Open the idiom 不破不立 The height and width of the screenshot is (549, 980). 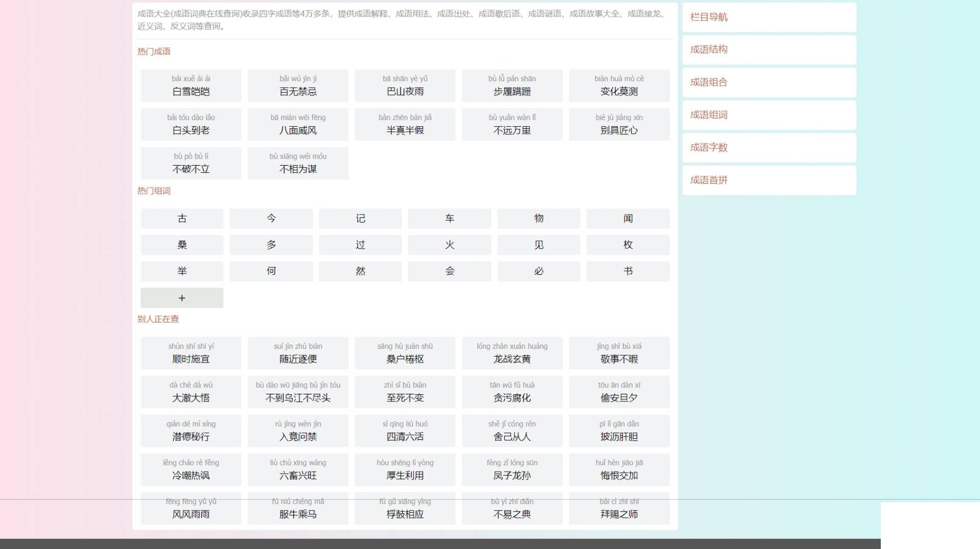pos(191,163)
